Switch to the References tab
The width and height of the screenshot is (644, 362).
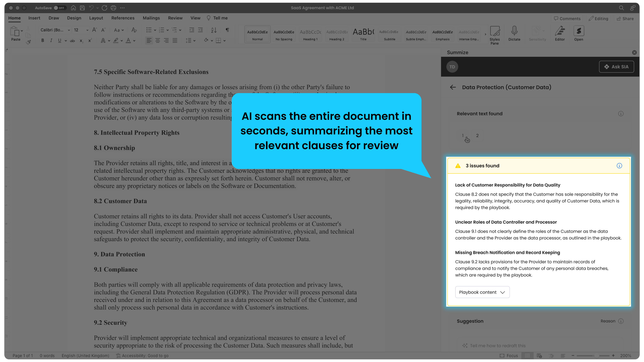(x=123, y=18)
